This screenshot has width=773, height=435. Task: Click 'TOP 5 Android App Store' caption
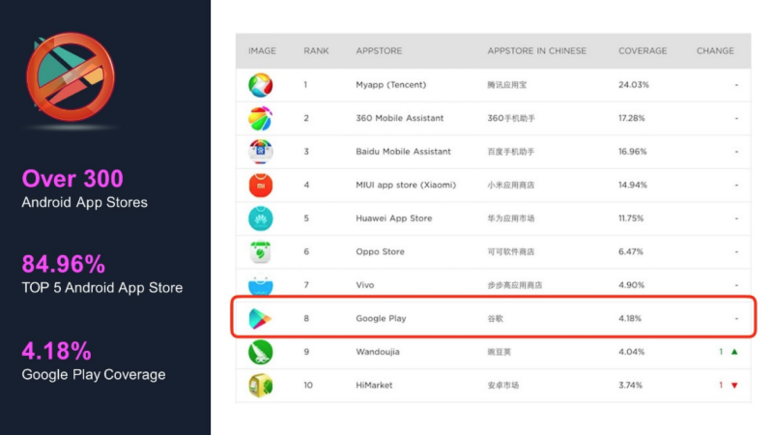(102, 288)
